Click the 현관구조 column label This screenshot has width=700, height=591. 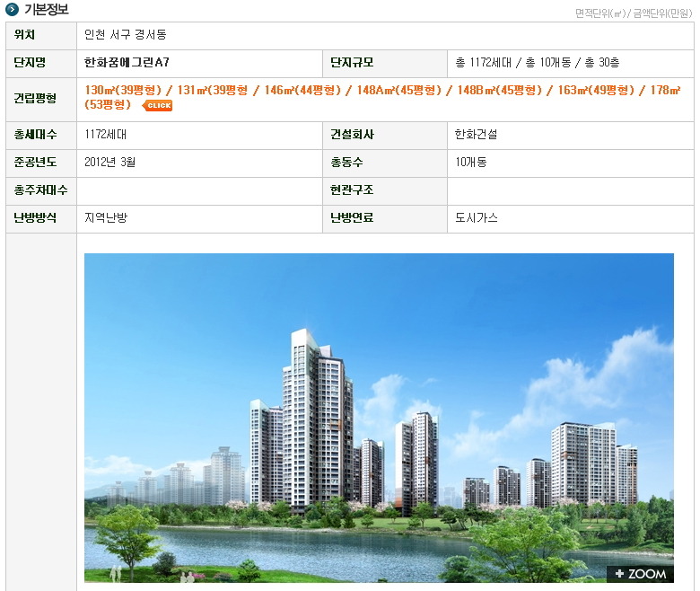(x=352, y=190)
